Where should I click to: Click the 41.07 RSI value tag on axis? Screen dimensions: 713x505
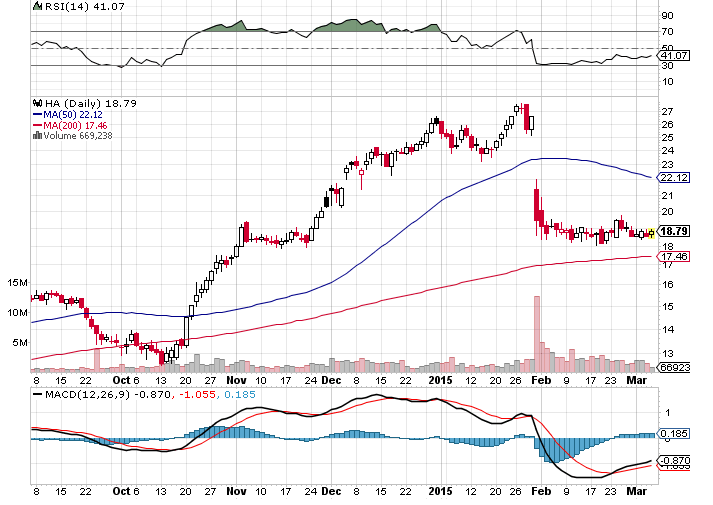(x=674, y=56)
